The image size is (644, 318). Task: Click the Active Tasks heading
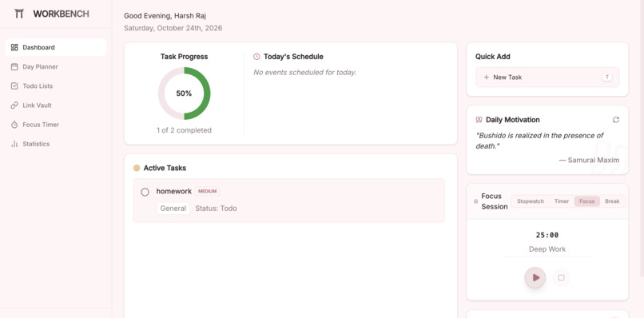tap(165, 168)
